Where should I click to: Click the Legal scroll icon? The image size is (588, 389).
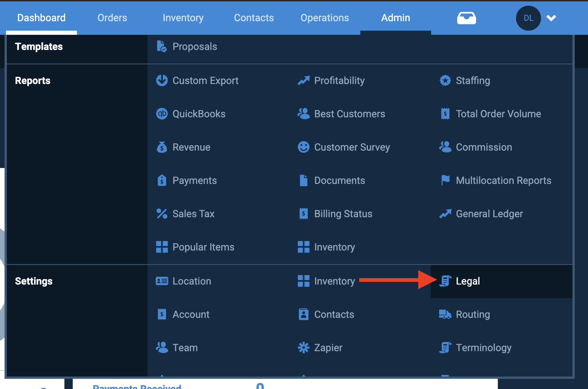445,281
